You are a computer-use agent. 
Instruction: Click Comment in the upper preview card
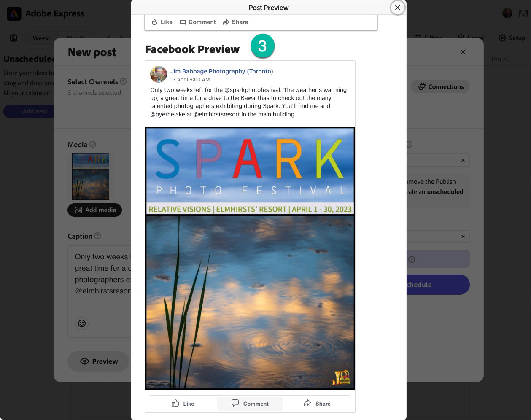(x=197, y=22)
